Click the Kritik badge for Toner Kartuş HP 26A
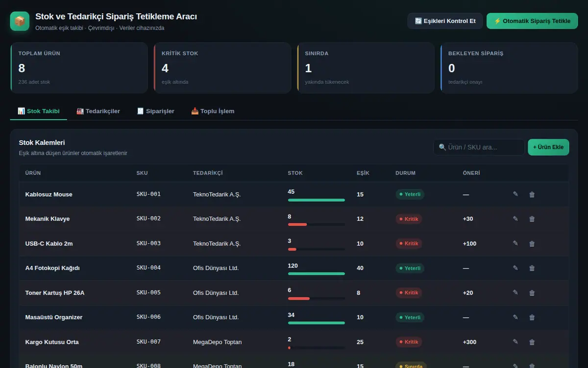Image resolution: width=588 pixels, height=368 pixels. pos(409,293)
